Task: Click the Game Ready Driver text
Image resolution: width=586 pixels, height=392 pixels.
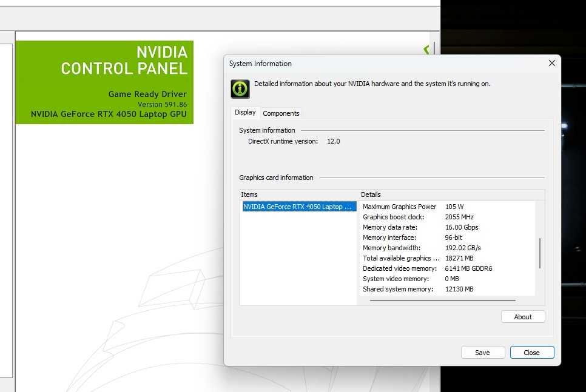Action: [147, 94]
